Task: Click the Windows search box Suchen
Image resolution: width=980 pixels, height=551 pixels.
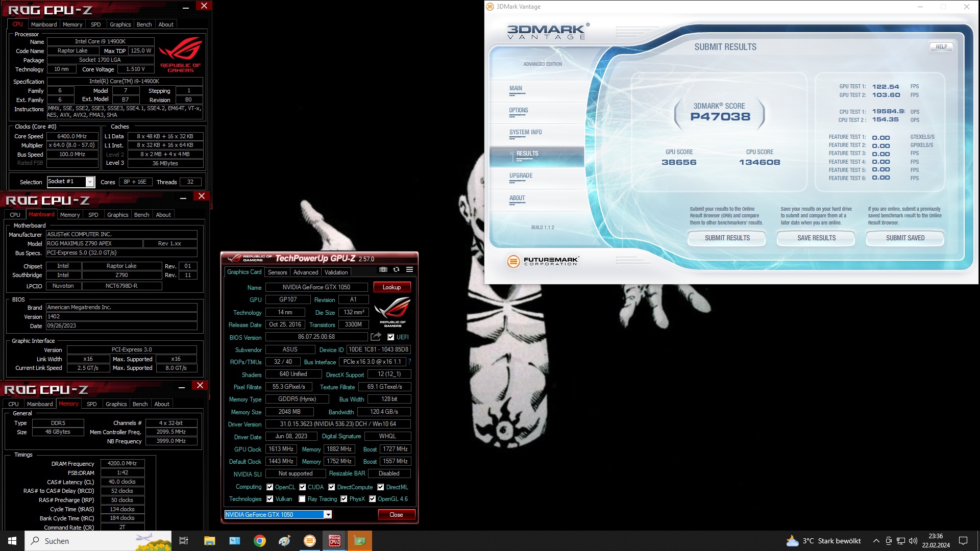Action: tap(99, 541)
